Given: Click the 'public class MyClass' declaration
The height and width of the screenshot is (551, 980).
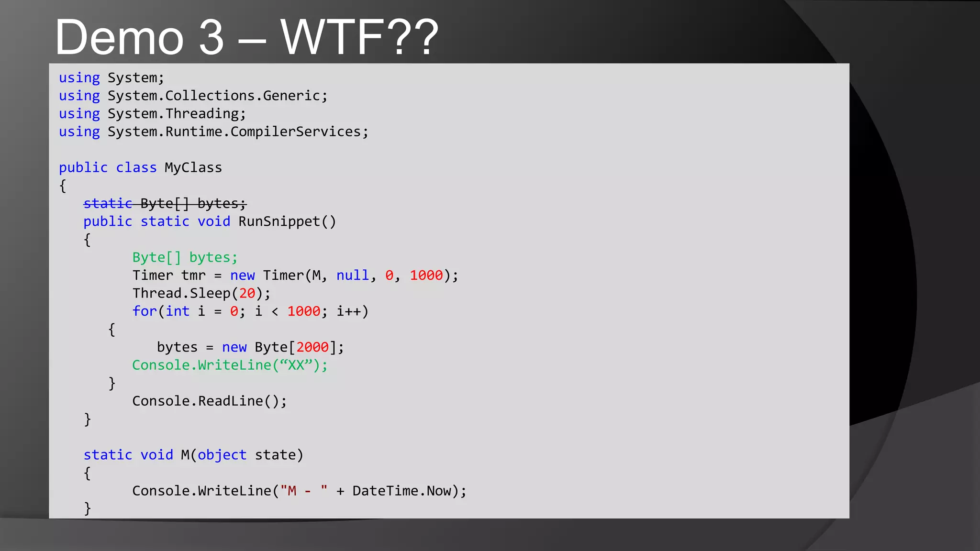Looking at the screenshot, I should click(141, 168).
